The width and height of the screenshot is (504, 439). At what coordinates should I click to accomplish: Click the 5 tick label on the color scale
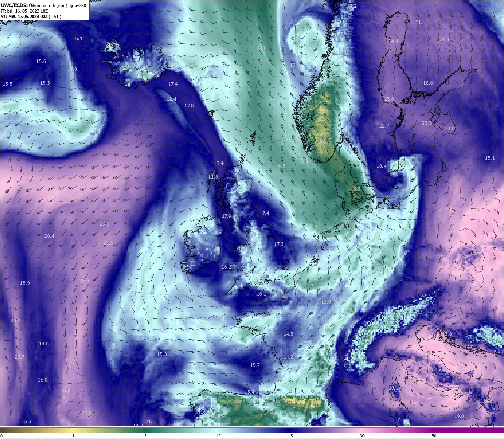(145, 436)
